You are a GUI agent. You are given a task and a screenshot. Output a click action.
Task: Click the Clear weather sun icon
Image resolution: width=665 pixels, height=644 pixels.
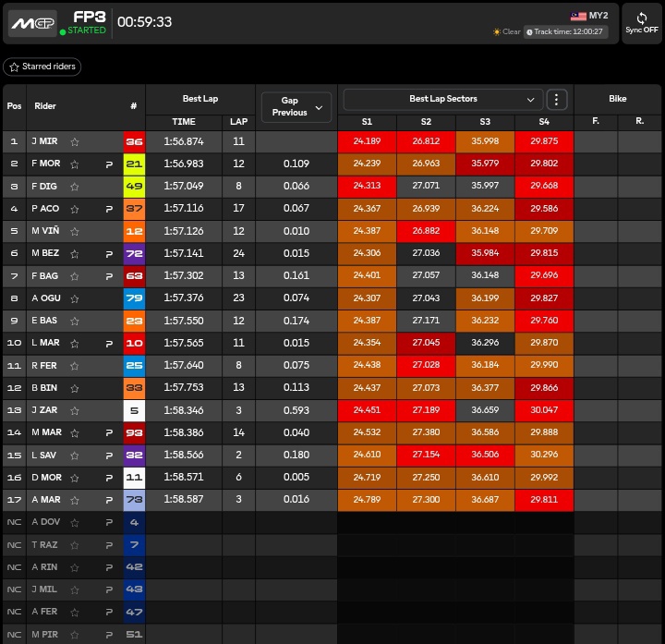pyautogui.click(x=497, y=32)
